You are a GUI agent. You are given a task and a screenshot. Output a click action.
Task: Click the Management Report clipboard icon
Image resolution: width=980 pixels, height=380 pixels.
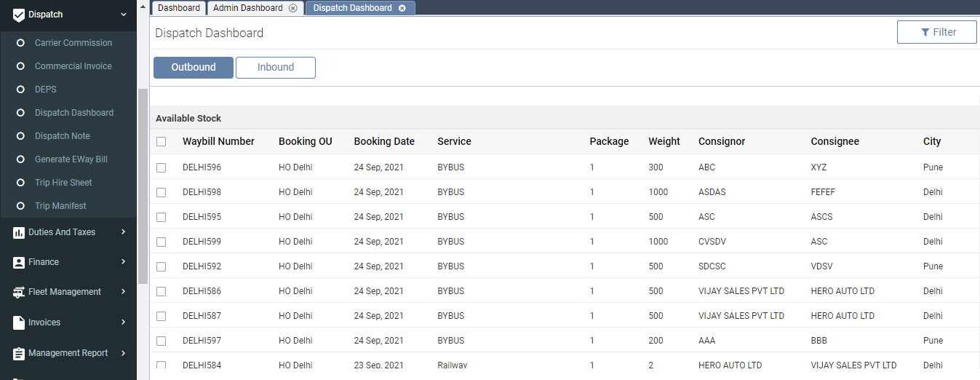(x=19, y=353)
